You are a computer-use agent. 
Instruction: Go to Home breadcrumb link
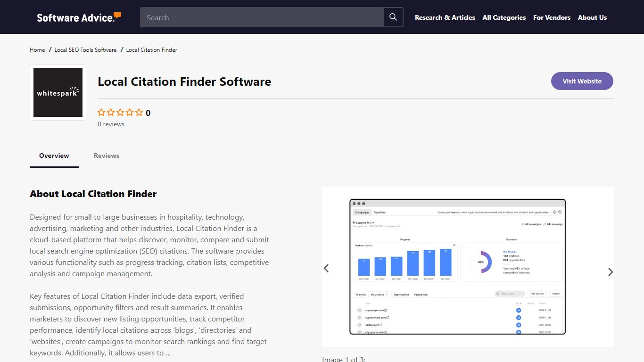point(37,49)
